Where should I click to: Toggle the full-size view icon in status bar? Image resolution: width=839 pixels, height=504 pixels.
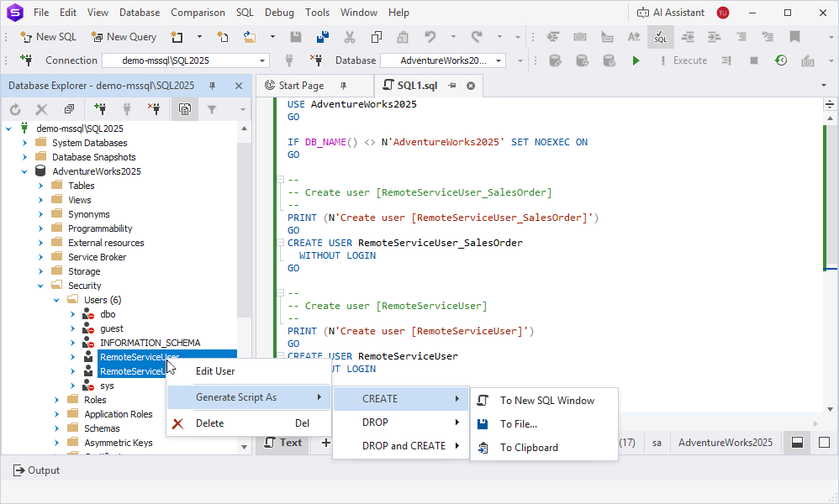[x=824, y=443]
